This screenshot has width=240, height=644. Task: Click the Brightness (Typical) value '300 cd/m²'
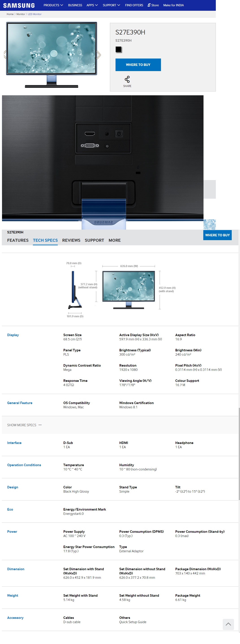point(127,355)
